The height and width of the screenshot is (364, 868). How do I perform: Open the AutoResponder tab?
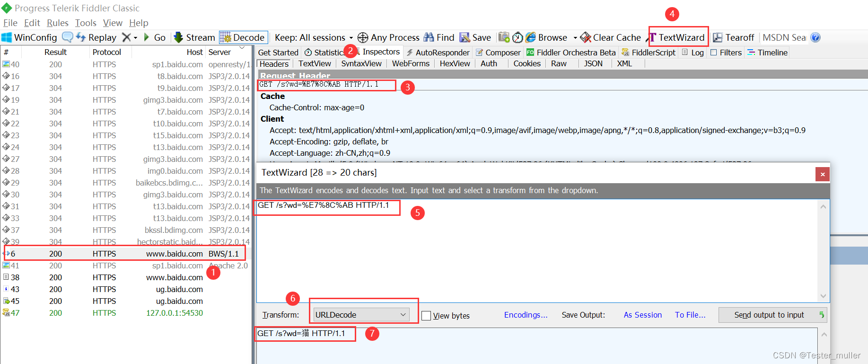pos(438,53)
